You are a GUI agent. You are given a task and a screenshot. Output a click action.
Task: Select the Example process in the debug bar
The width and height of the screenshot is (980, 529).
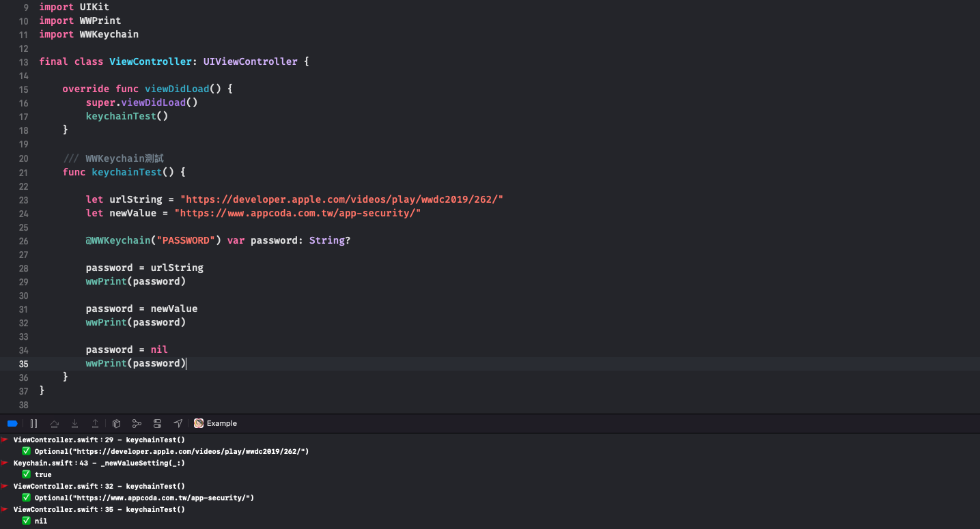215,423
